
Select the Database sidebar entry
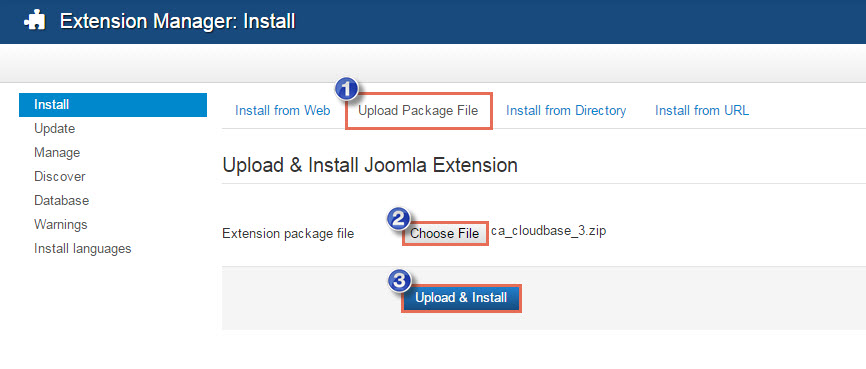(x=61, y=201)
